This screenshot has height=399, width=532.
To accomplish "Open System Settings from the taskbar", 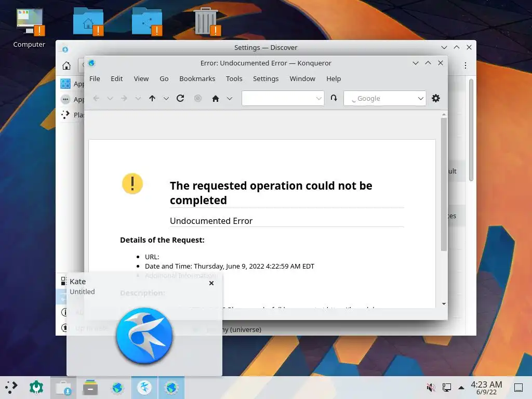I will click(36, 387).
